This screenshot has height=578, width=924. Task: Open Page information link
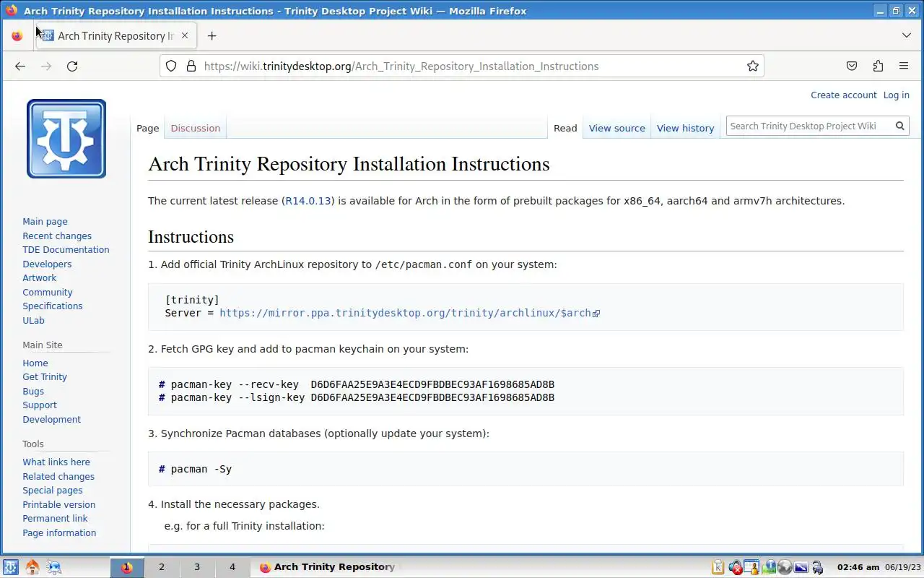click(59, 533)
